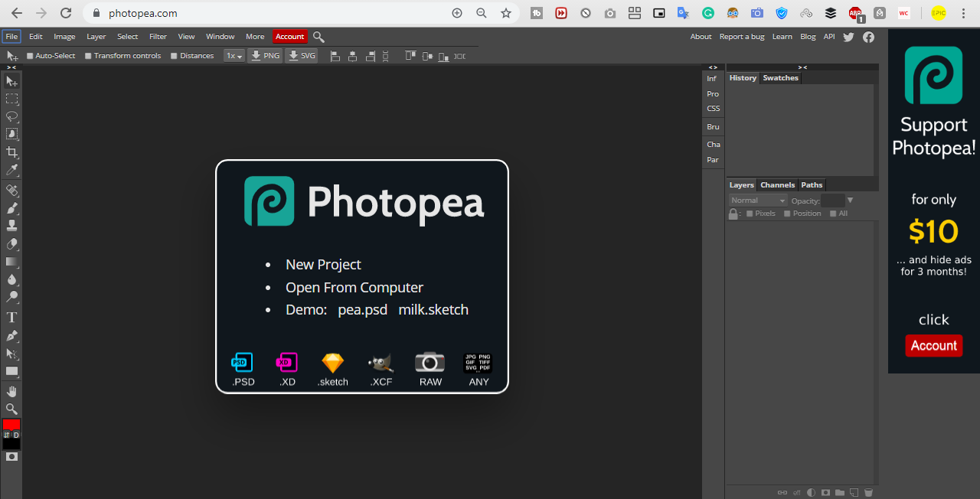The height and width of the screenshot is (499, 980).
Task: Select the Eraser tool
Action: 11,243
